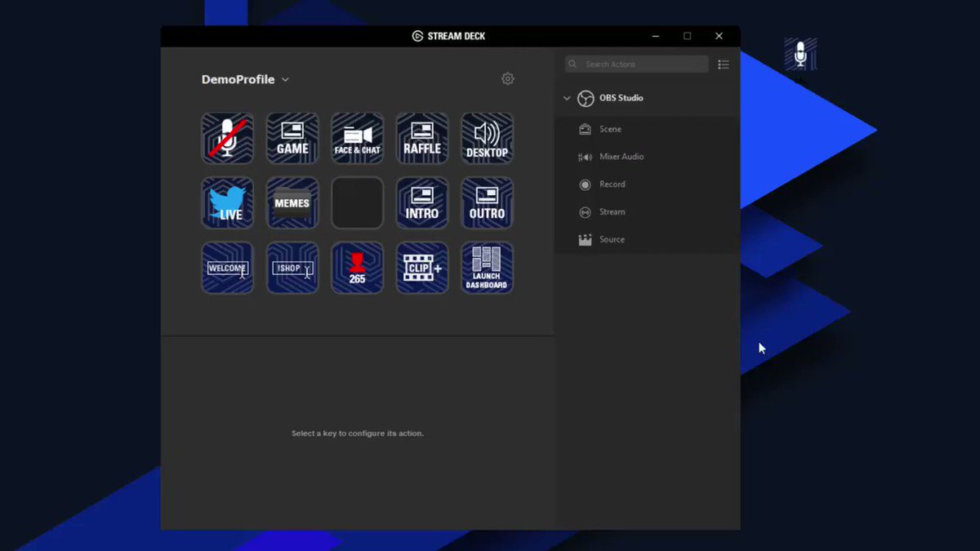Select the CLIP+ key
980x551 pixels.
point(422,268)
